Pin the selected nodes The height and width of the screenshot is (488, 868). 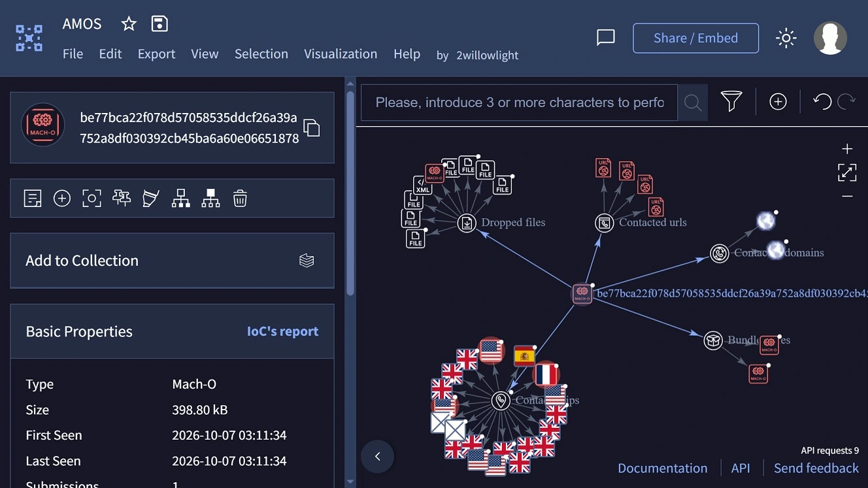[x=122, y=199]
